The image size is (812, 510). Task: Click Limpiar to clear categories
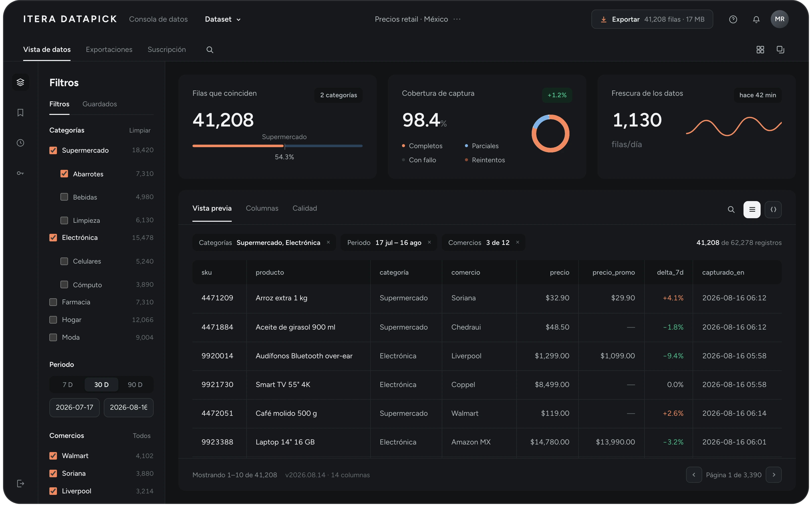[140, 130]
